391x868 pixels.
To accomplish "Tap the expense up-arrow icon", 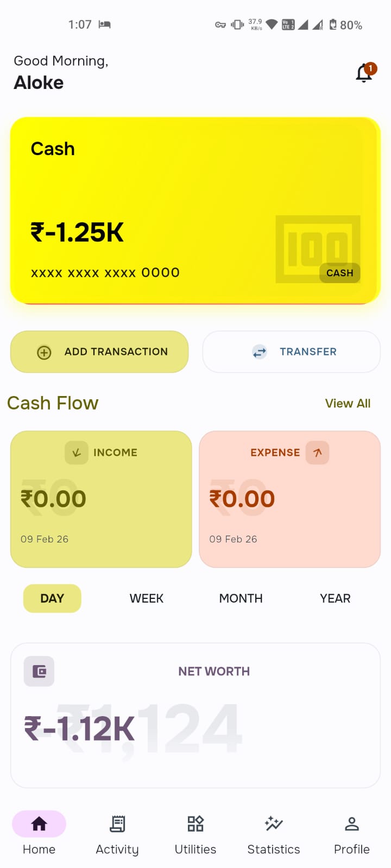I will point(318,452).
